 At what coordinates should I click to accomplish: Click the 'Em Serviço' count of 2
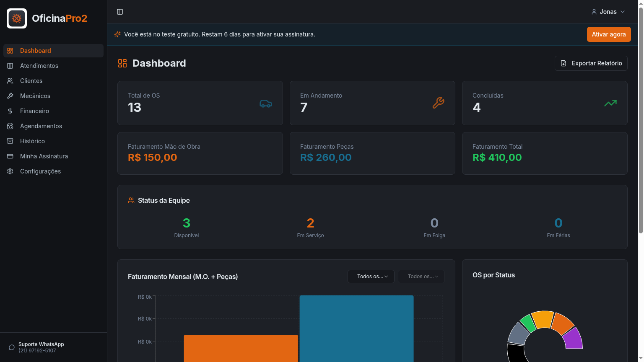coord(311,223)
